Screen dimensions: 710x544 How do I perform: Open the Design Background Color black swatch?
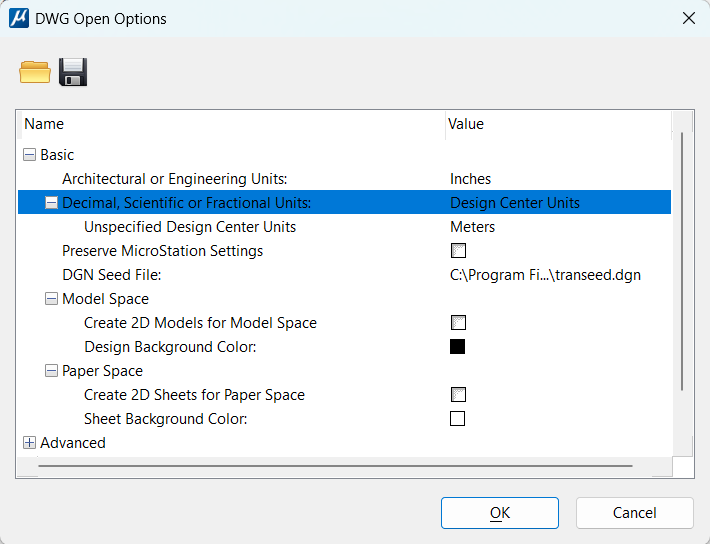click(x=458, y=347)
